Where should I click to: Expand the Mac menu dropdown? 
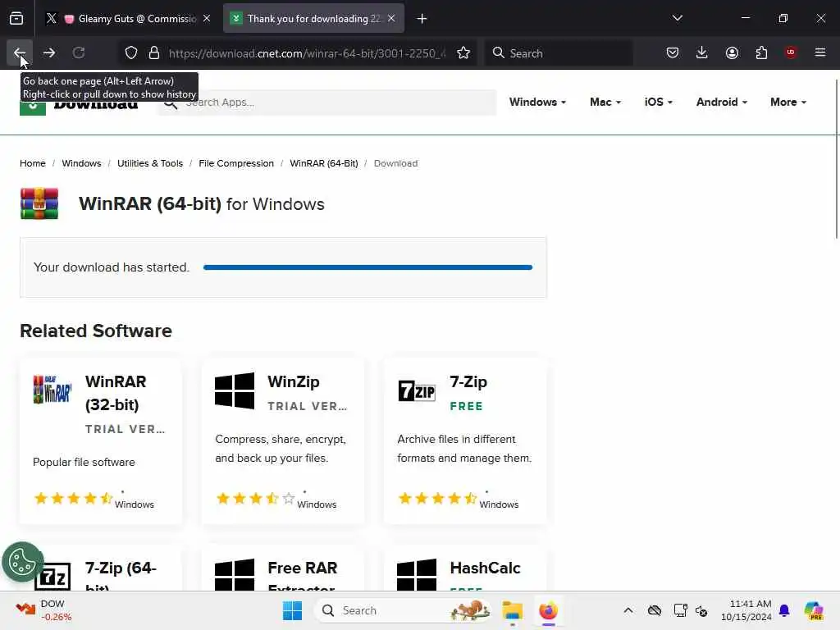click(x=605, y=102)
